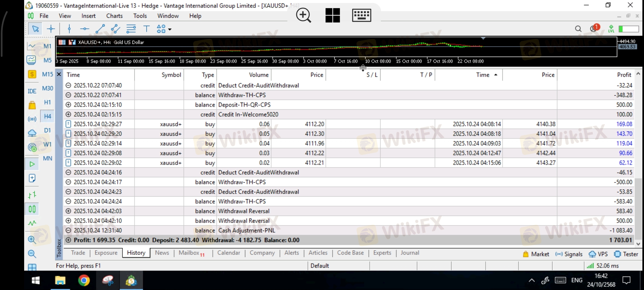Open Chrome from the Windows taskbar
This screenshot has width=644, height=290.
84,281
